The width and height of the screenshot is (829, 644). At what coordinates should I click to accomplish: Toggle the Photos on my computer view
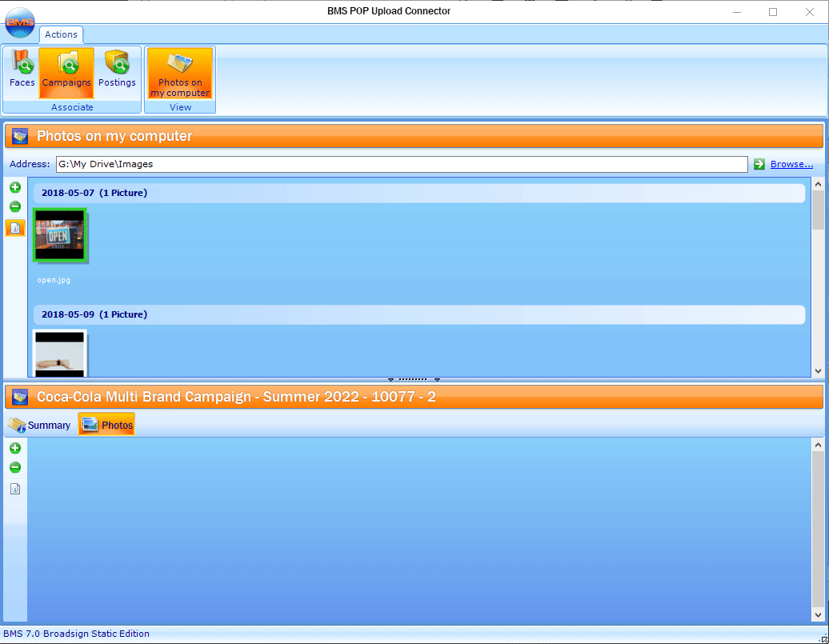pos(180,73)
